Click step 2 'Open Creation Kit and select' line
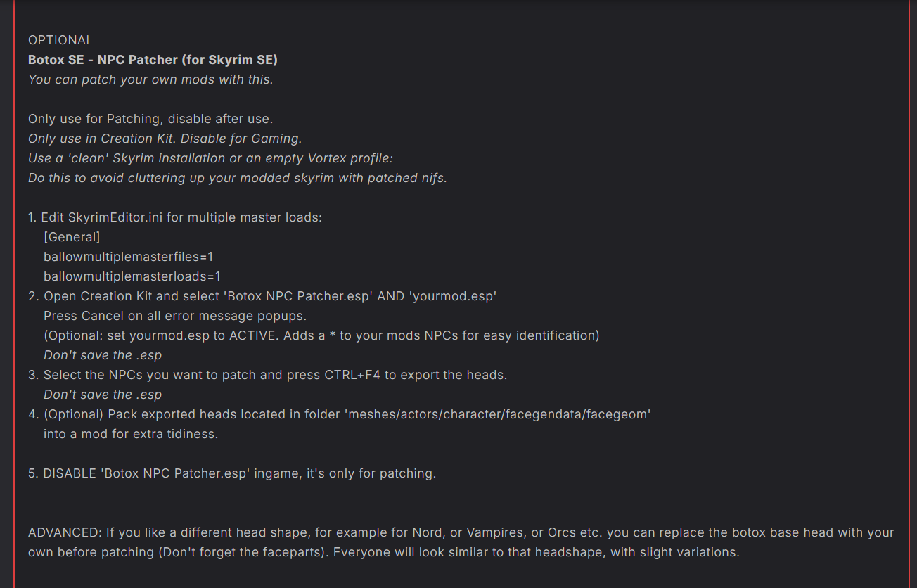The image size is (917, 588). coord(263,296)
